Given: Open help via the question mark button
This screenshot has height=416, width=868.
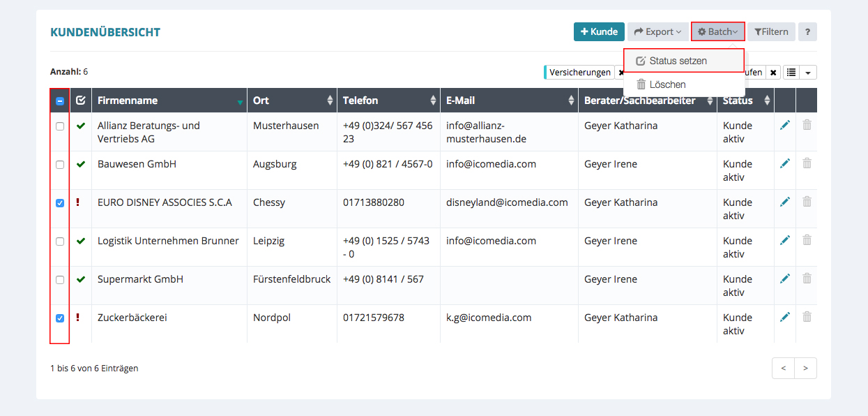Looking at the screenshot, I should tap(807, 31).
